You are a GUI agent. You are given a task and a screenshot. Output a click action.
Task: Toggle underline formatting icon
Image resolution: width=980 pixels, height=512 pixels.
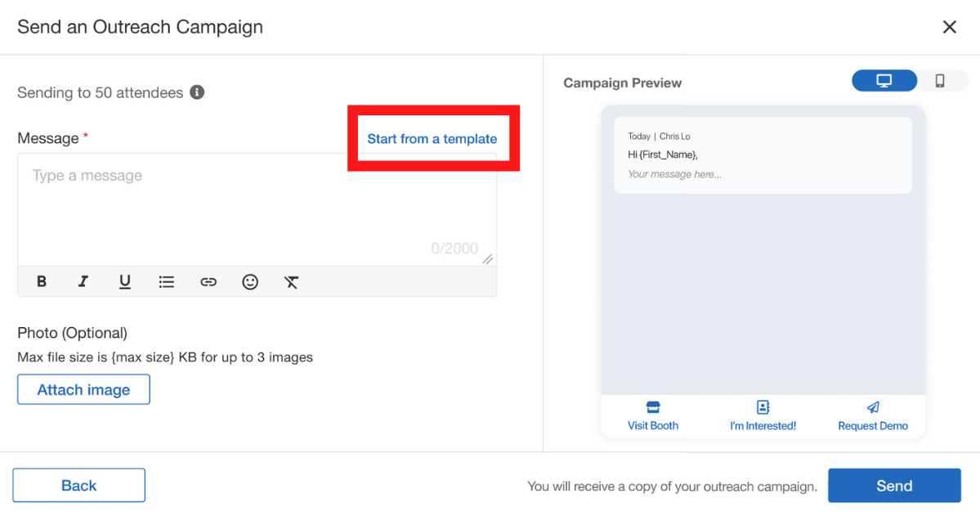click(125, 281)
